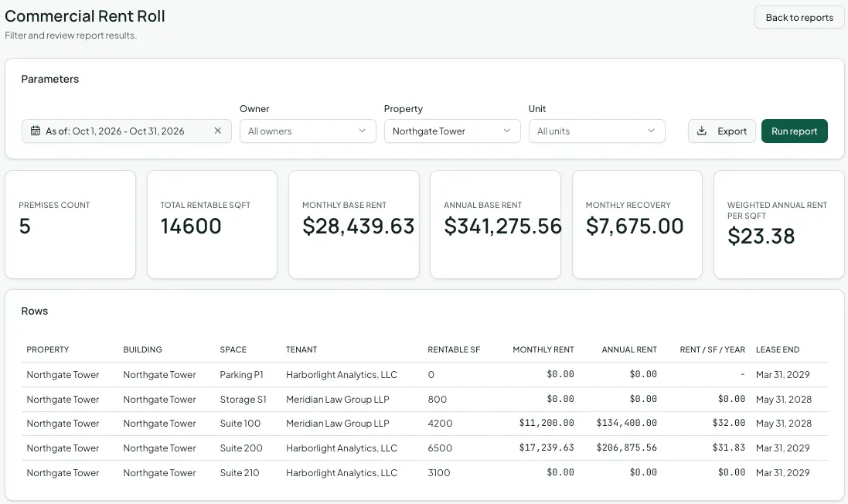Click Monthly Recovery value $7,675.00
This screenshot has height=504, width=848.
635,226
